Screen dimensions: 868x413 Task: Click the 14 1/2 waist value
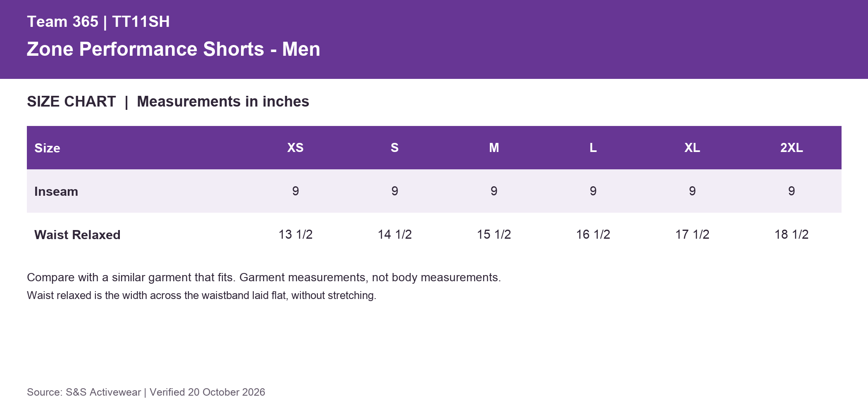click(395, 234)
